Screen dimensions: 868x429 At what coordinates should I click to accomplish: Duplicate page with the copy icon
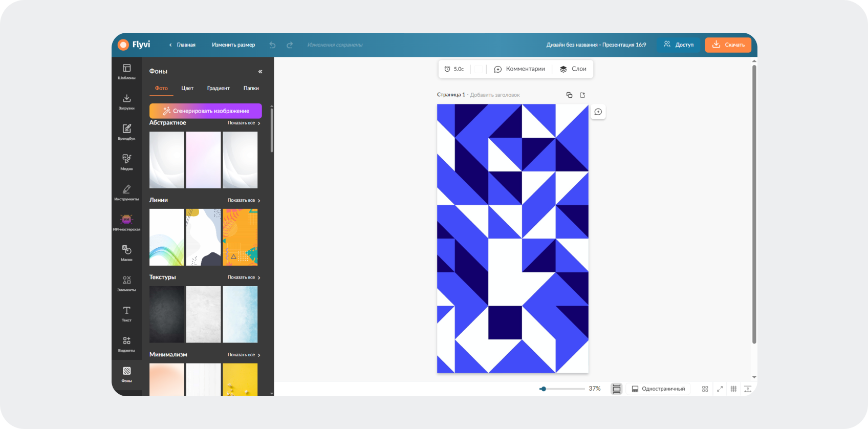tap(569, 95)
